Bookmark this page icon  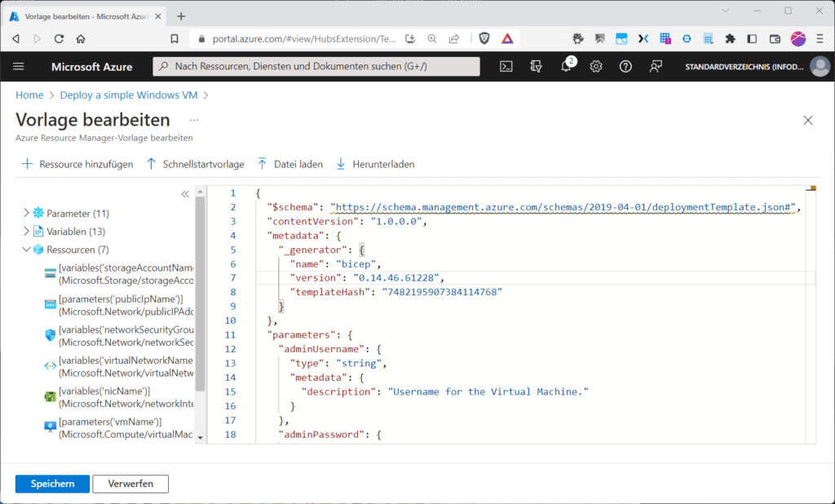click(175, 39)
